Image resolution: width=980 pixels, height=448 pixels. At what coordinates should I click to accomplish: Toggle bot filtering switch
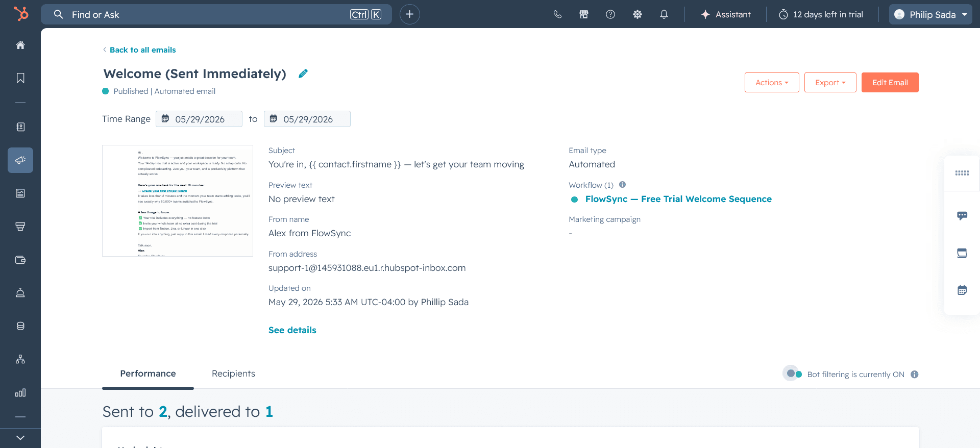click(794, 374)
